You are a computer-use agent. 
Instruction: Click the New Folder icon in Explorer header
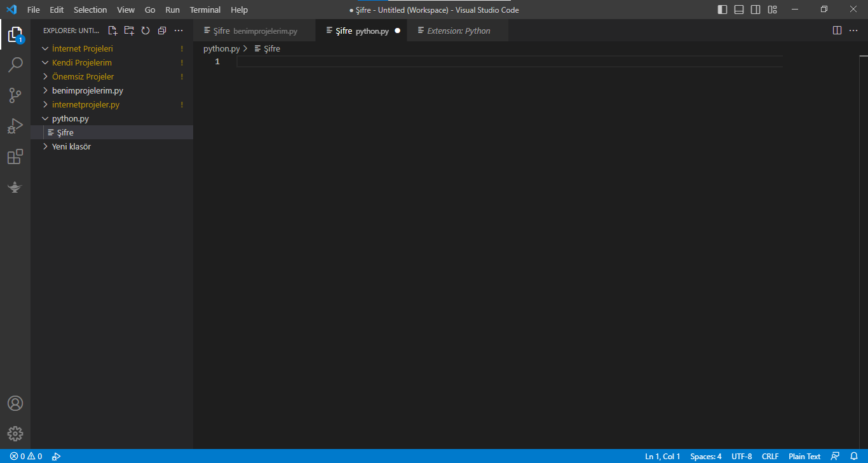point(129,31)
